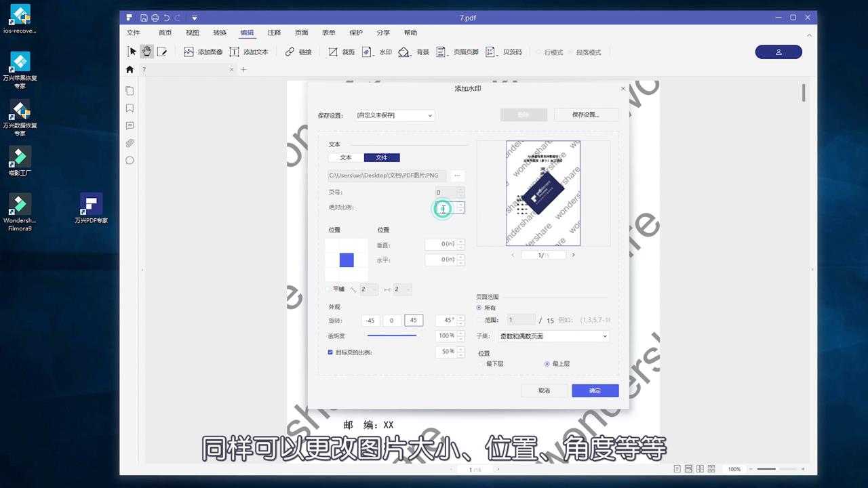The height and width of the screenshot is (488, 868).
Task: Open the tile column count dropdown
Action: pyautogui.click(x=402, y=289)
